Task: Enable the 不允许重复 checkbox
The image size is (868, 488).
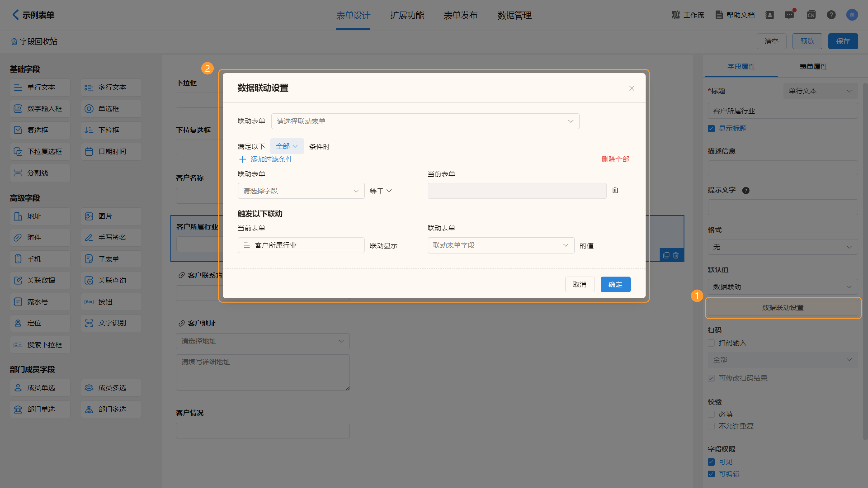Action: 711,426
